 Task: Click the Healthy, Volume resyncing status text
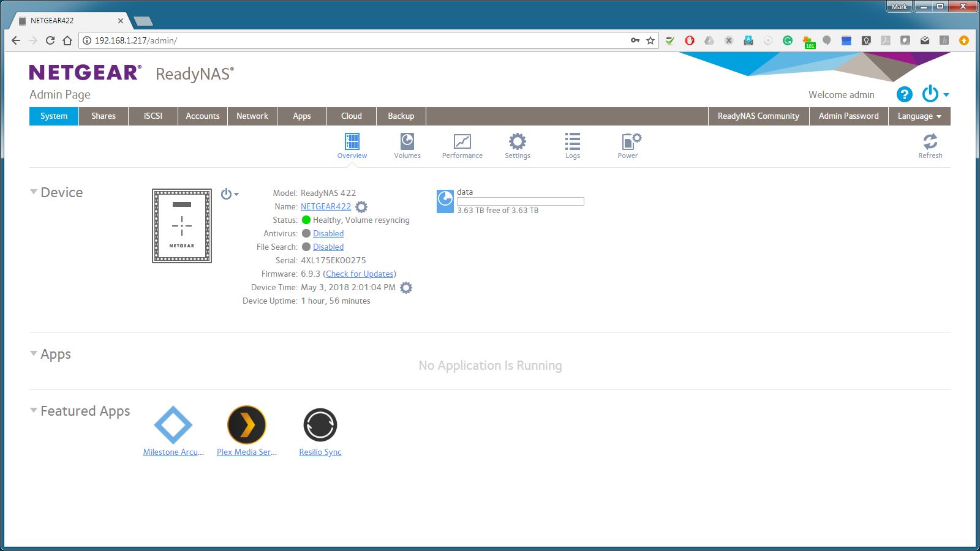click(x=361, y=220)
